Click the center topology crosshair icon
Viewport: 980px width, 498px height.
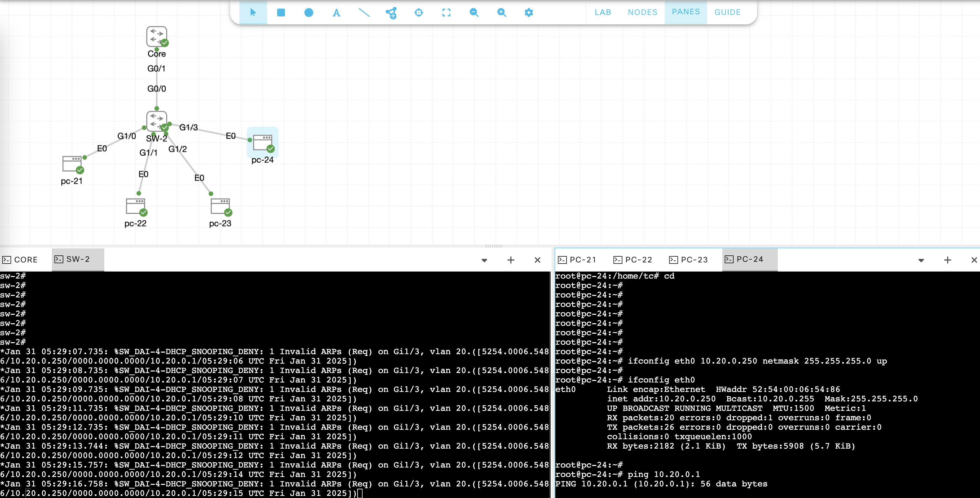(418, 12)
